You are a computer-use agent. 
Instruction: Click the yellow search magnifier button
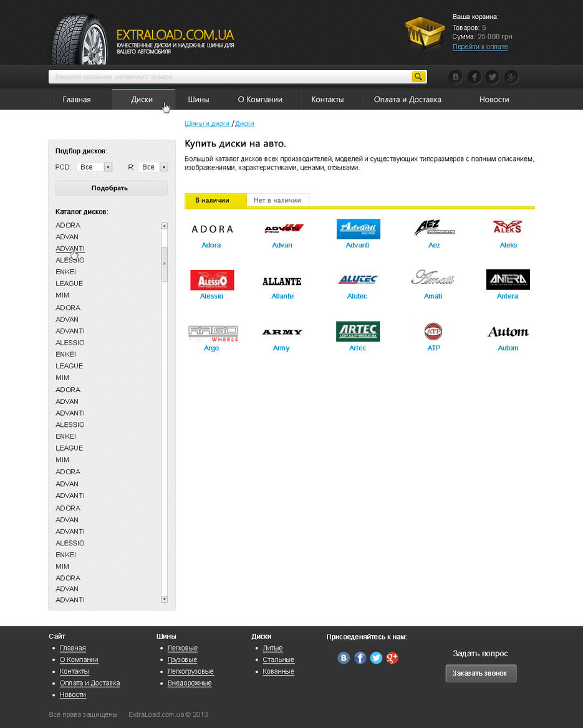pos(418,77)
